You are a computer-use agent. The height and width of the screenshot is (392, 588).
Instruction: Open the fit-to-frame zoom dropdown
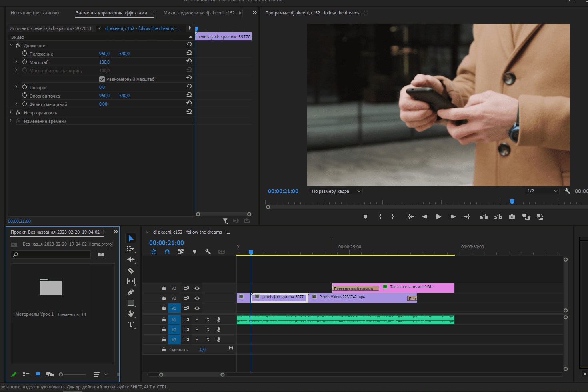tap(335, 191)
